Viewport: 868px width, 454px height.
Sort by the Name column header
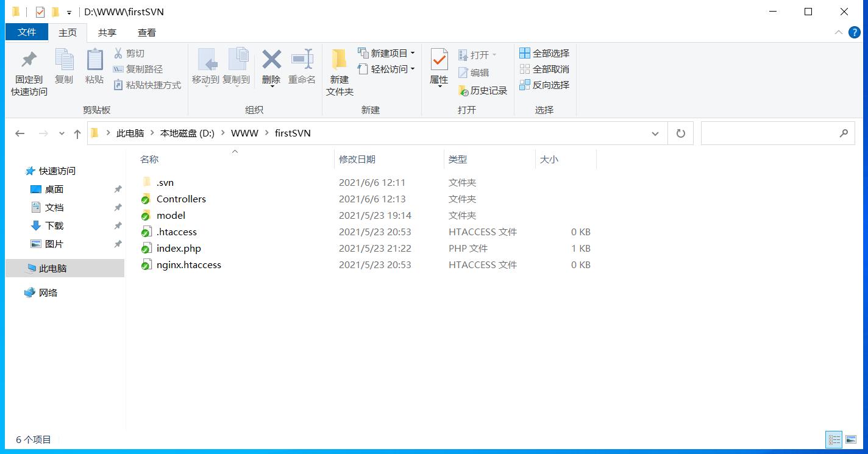tap(149, 160)
